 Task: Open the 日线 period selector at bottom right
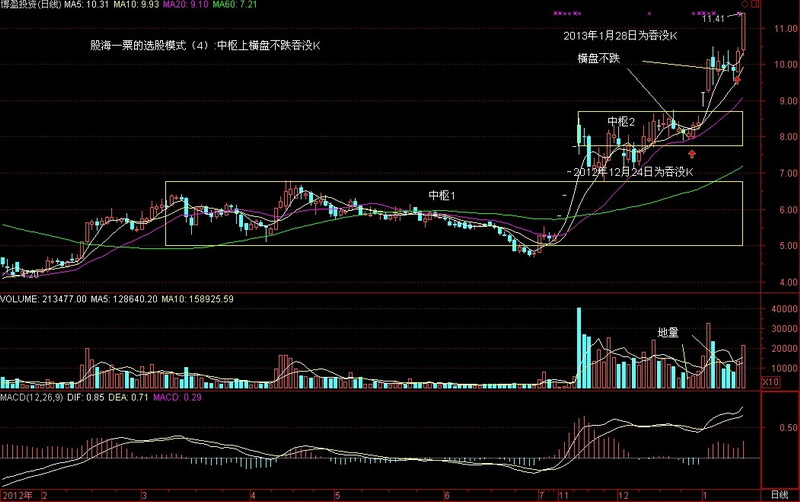click(778, 495)
